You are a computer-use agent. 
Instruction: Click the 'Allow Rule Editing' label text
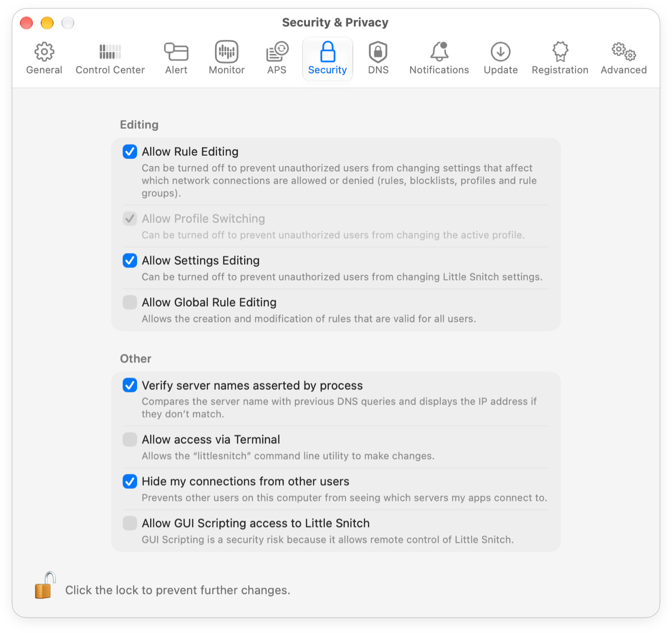point(190,151)
